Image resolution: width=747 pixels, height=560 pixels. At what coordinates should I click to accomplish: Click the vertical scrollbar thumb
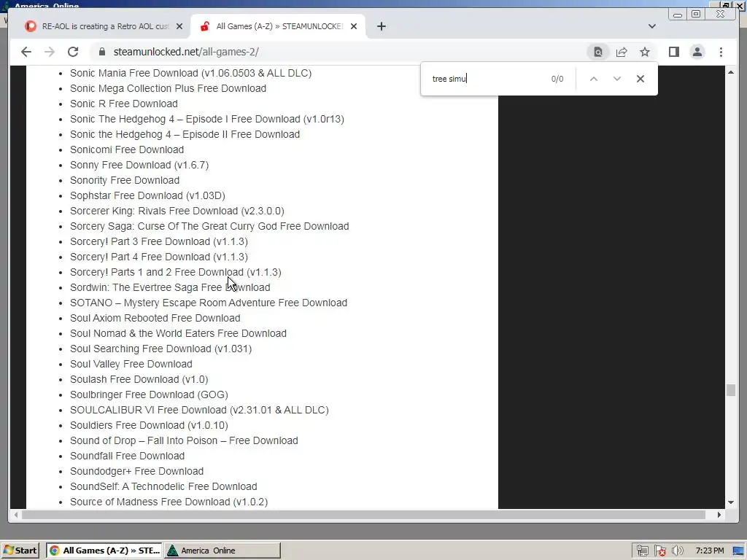coord(731,390)
